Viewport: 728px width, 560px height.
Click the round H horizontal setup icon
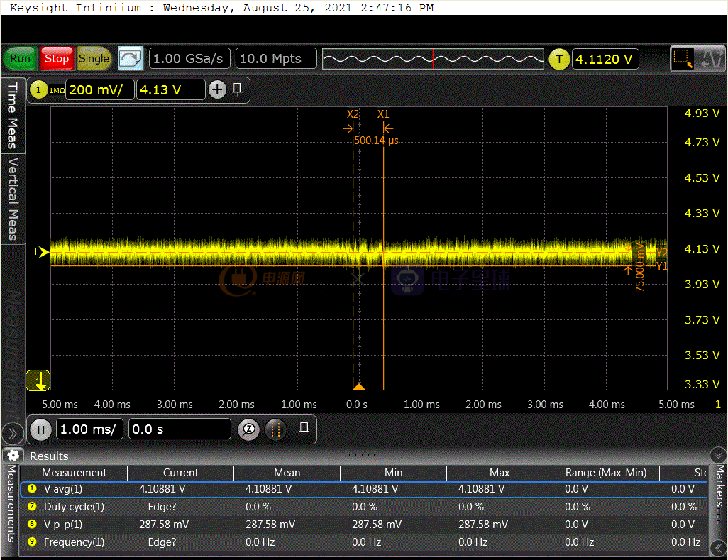[40, 429]
